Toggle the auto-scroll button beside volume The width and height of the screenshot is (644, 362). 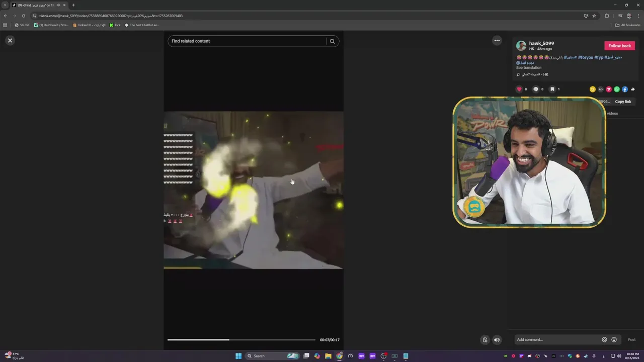click(485, 340)
